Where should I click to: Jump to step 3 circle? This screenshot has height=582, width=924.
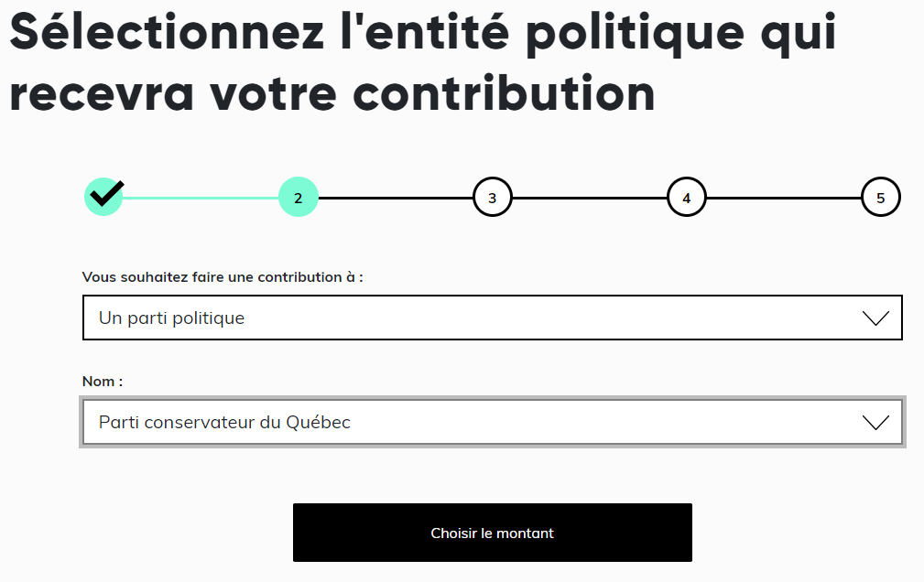click(492, 197)
